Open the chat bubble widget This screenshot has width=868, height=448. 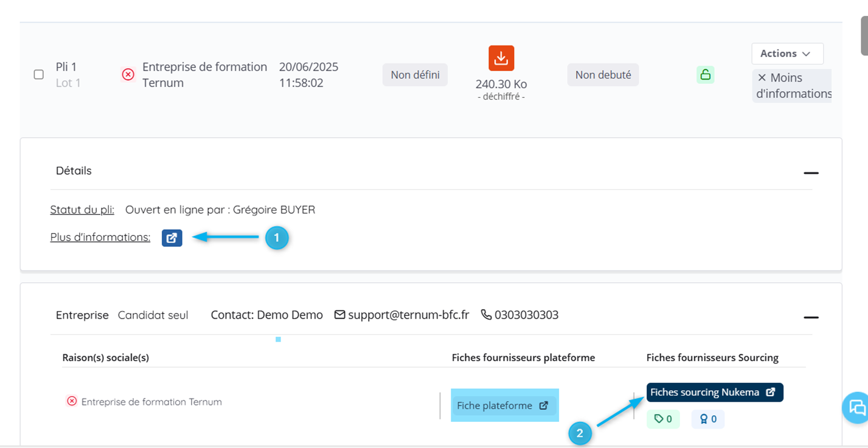tap(856, 407)
